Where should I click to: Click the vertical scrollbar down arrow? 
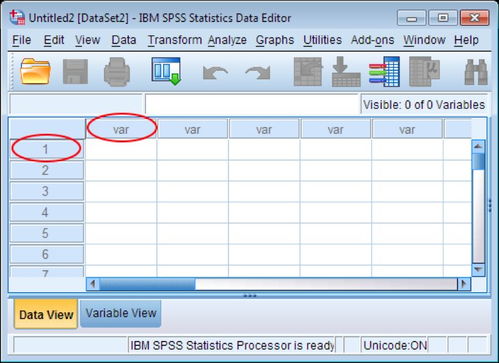[478, 269]
